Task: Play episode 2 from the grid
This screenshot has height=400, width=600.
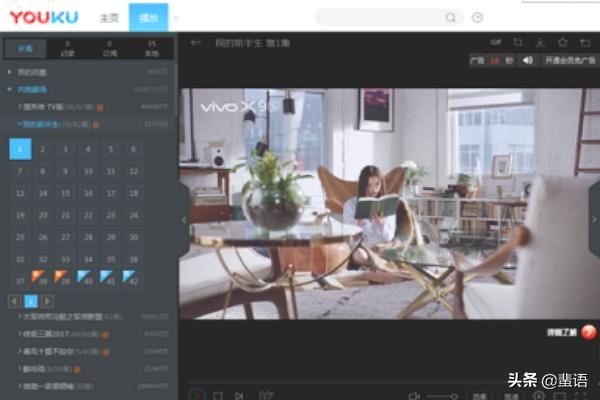Action: coord(43,149)
